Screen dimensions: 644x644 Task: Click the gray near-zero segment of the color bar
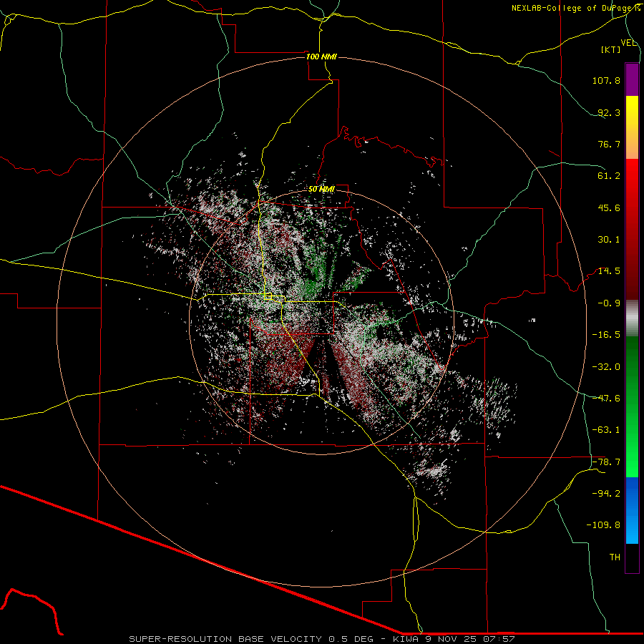[x=632, y=317]
